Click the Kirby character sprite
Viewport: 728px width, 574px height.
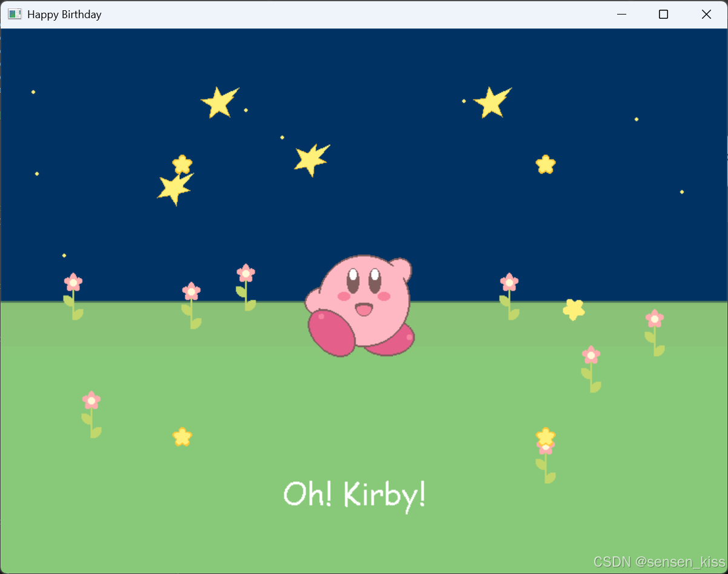(x=360, y=306)
